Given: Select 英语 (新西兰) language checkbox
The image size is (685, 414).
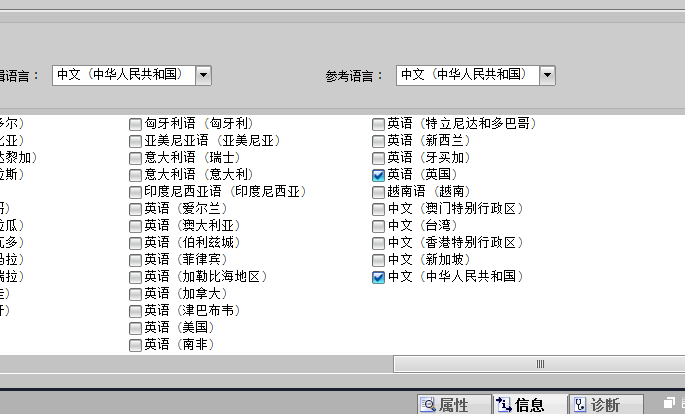Looking at the screenshot, I should (378, 141).
